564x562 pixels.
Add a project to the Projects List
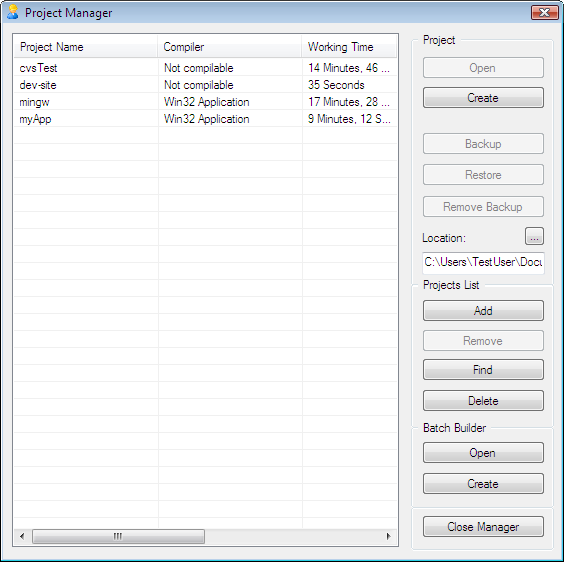(483, 311)
